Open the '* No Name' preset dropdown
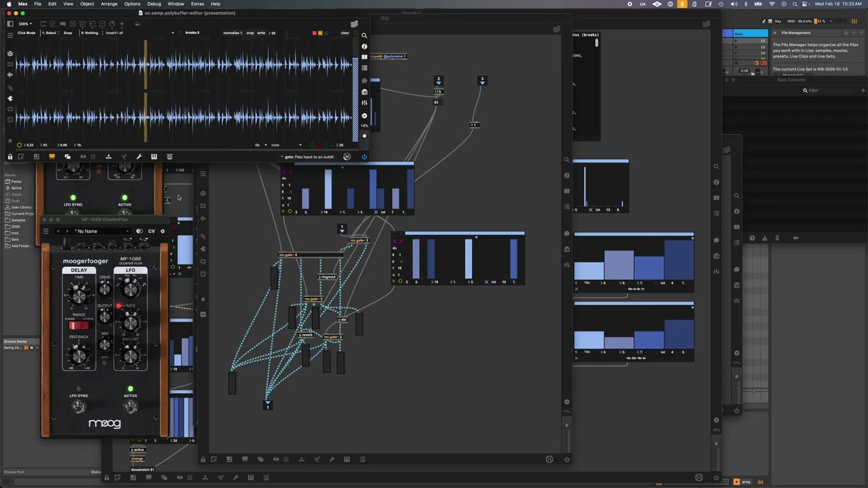 coord(102,231)
